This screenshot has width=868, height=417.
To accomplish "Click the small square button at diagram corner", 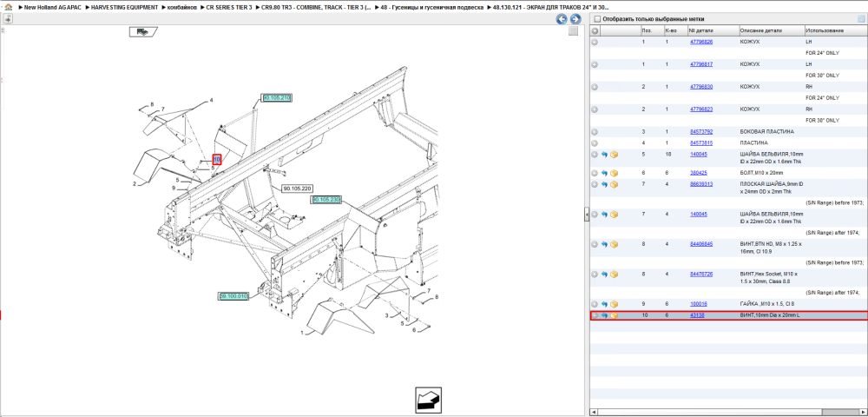I will click(574, 31).
